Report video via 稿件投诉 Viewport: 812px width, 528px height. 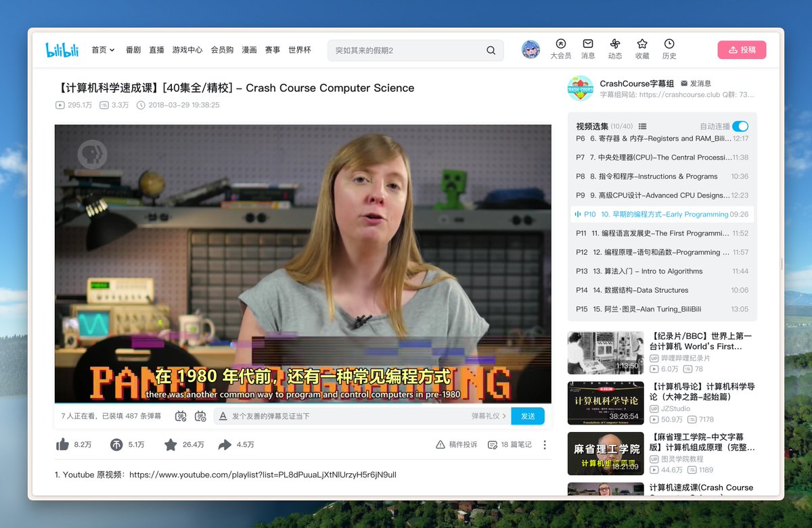click(x=457, y=444)
